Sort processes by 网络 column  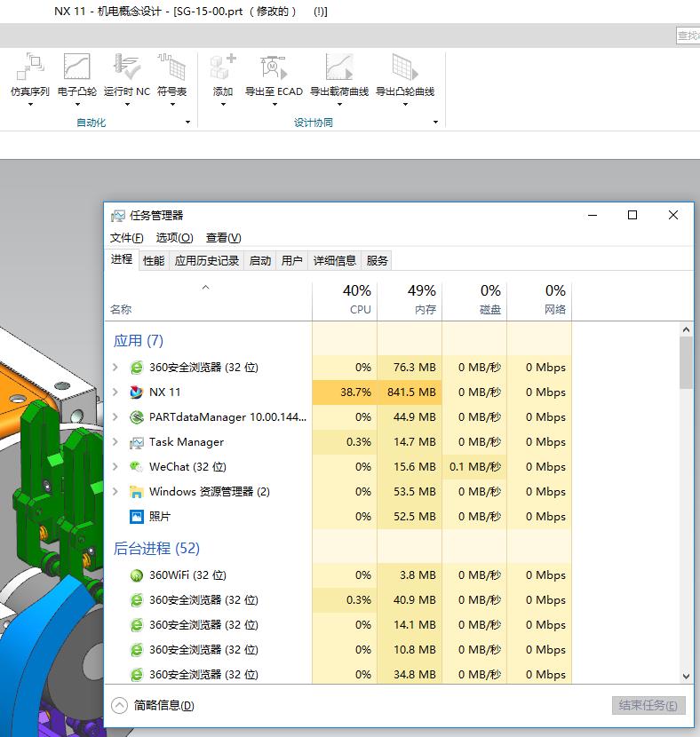coord(539,301)
